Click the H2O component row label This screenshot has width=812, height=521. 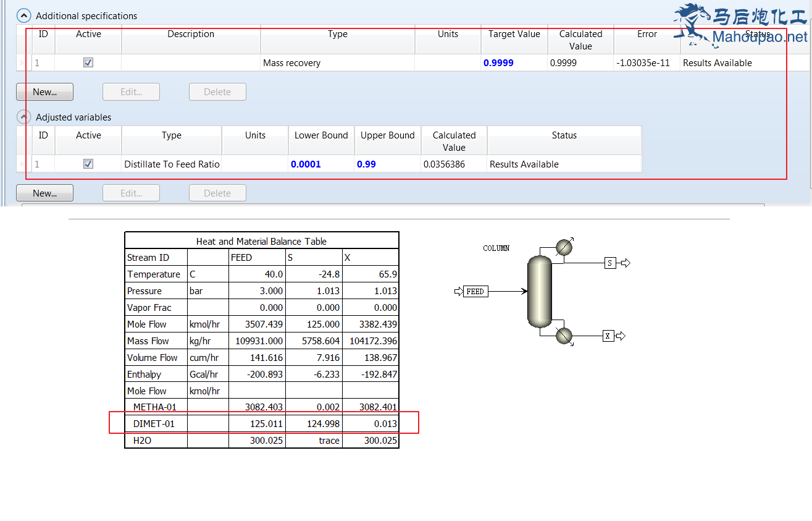tap(142, 441)
